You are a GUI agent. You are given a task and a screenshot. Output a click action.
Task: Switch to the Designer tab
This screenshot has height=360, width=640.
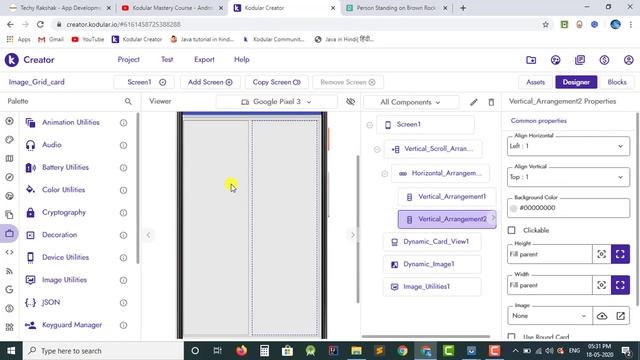point(576,82)
